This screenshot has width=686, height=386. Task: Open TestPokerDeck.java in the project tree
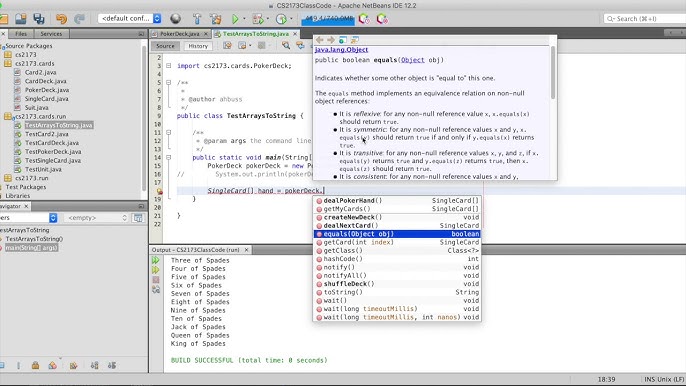pyautogui.click(x=53, y=151)
